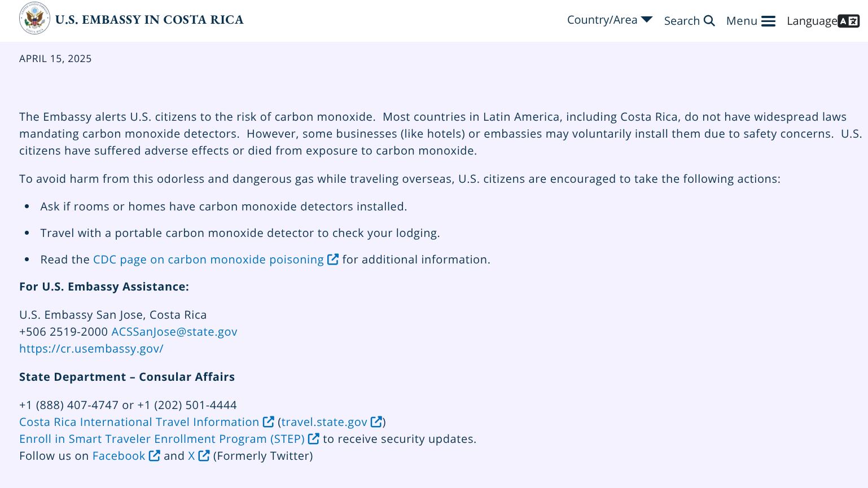868x488 pixels.
Task: Click external-link icon beside Costa Rica Travel Information
Action: (269, 422)
